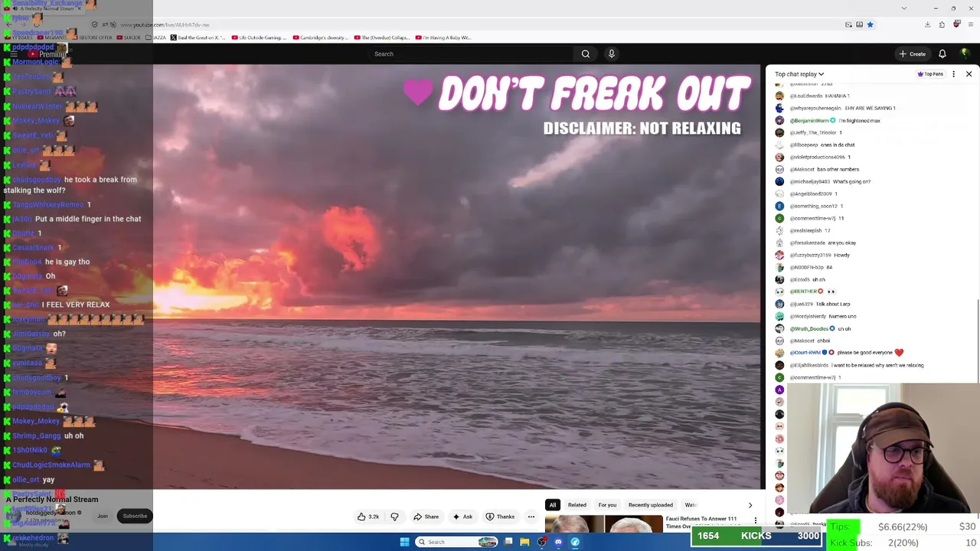This screenshot has width=980, height=551.
Task: Click overlay chat message 'I FEEL VERY RELAX'
Action: point(76,305)
